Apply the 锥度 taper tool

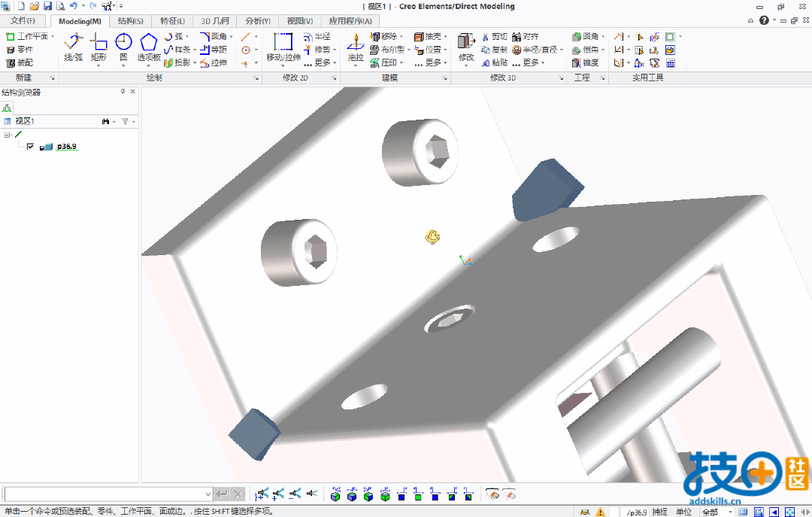pos(586,62)
